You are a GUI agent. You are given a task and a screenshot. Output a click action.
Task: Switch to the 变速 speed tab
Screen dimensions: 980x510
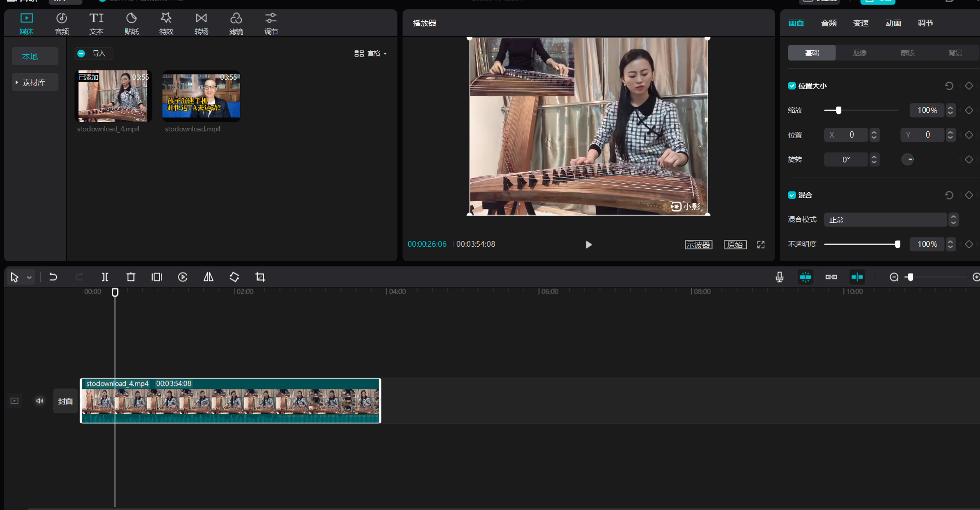[860, 23]
